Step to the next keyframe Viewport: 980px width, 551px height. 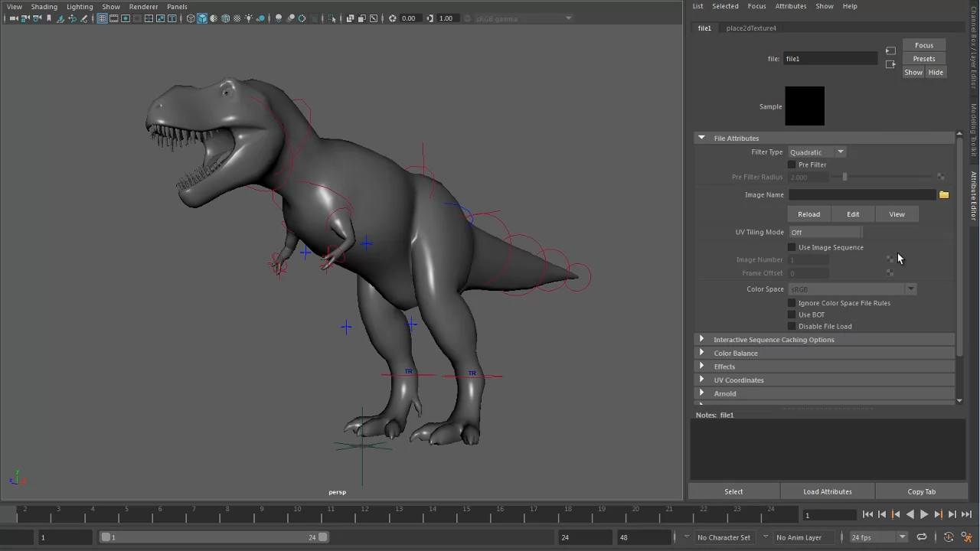(x=938, y=515)
